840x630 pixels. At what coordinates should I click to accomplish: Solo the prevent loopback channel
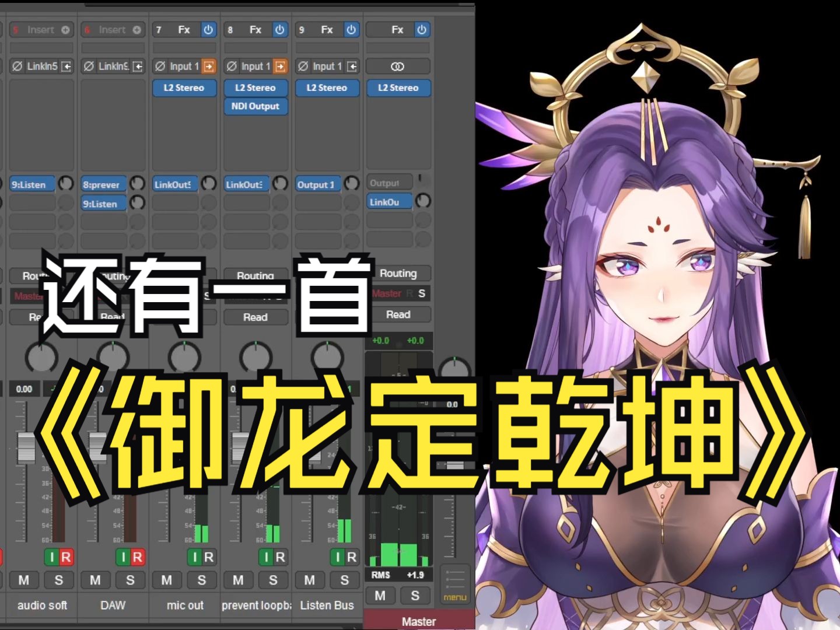(273, 580)
